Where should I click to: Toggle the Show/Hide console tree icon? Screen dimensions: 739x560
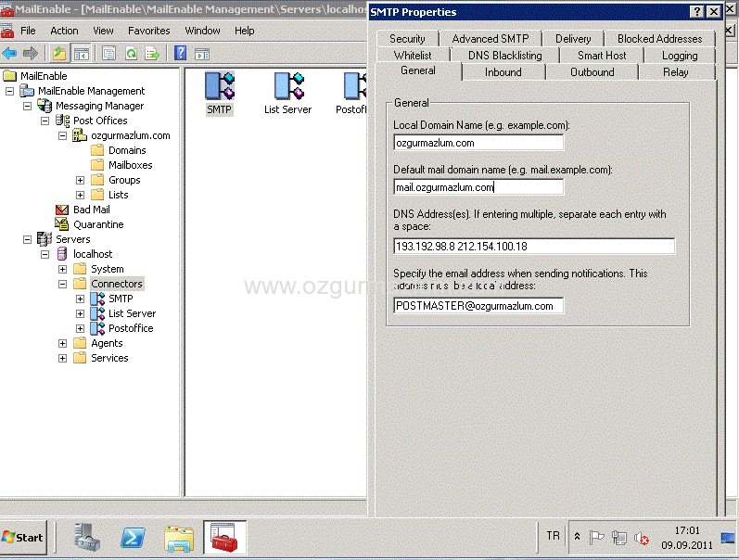(x=81, y=54)
